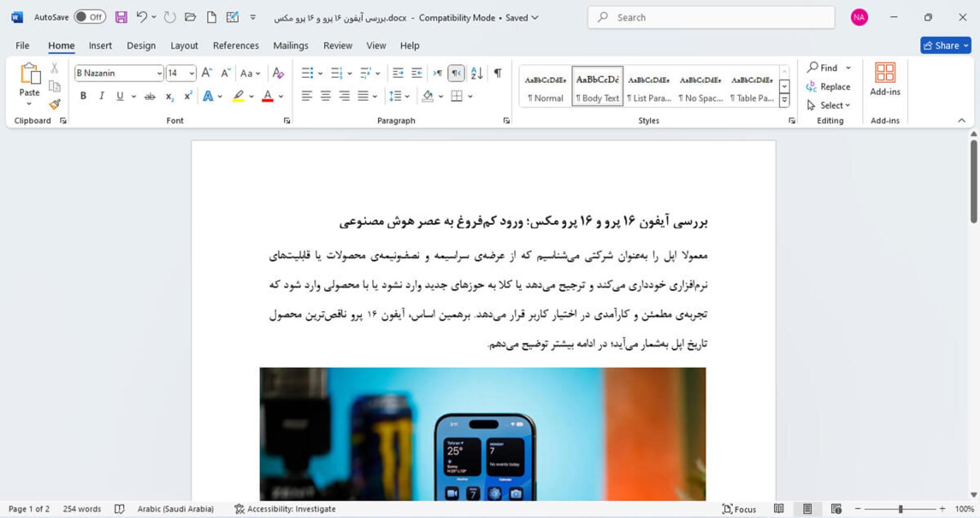The height and width of the screenshot is (518, 980).
Task: Open a file using the folder icon
Action: coord(190,17)
